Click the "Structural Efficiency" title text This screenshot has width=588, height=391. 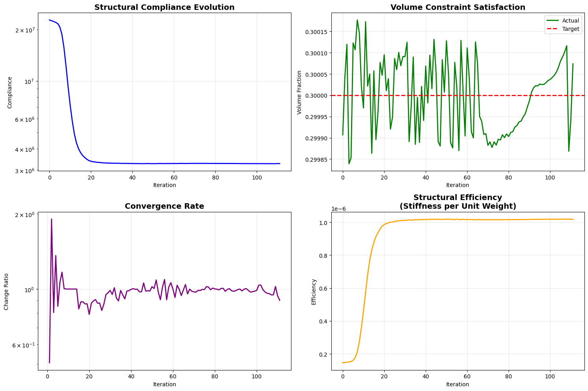pos(458,198)
